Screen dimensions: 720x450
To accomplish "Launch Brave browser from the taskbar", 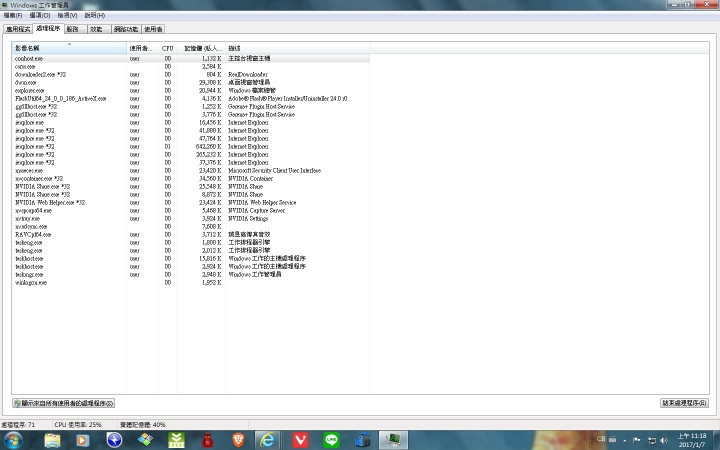I will tap(238, 440).
